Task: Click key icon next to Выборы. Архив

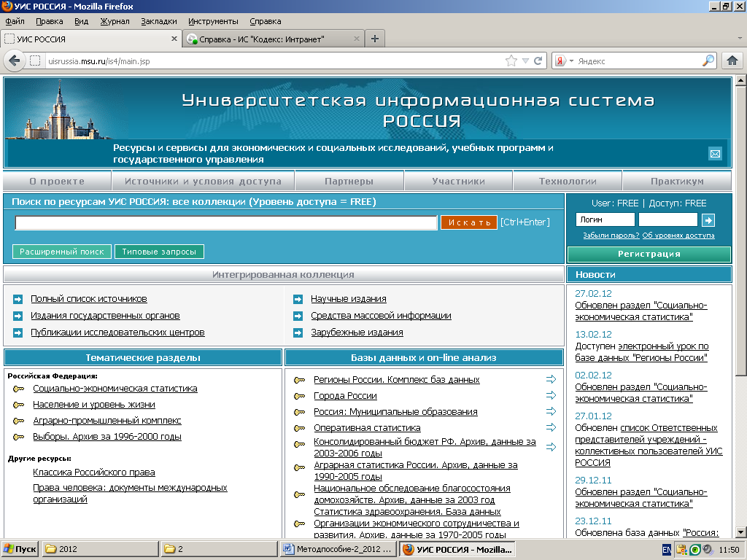Action: (x=18, y=437)
